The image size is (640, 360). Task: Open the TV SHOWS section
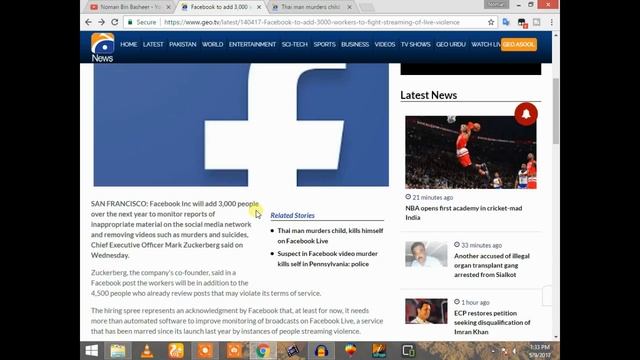(x=416, y=44)
